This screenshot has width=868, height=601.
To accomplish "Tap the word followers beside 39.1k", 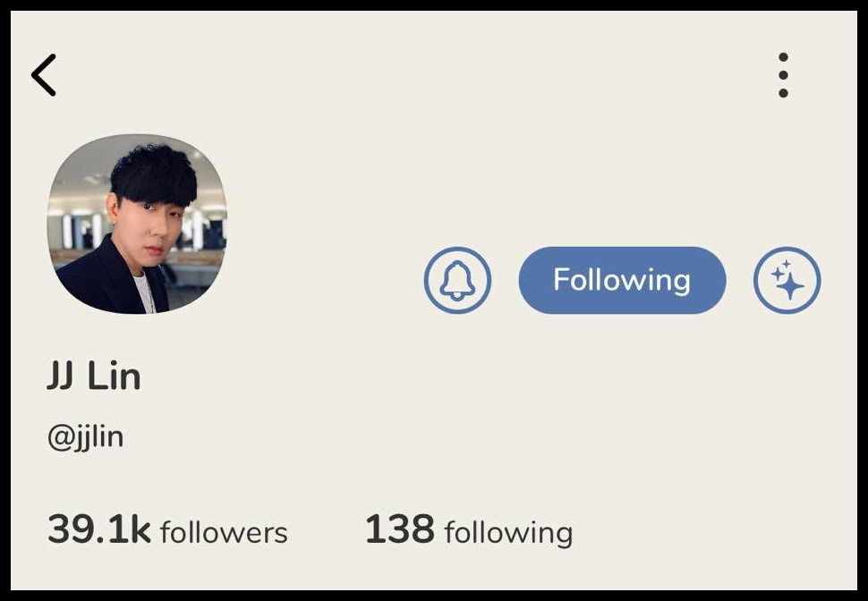I will (224, 532).
